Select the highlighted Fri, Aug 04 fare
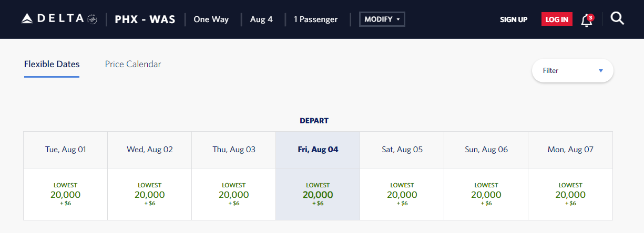This screenshot has width=644, height=233. point(318,194)
